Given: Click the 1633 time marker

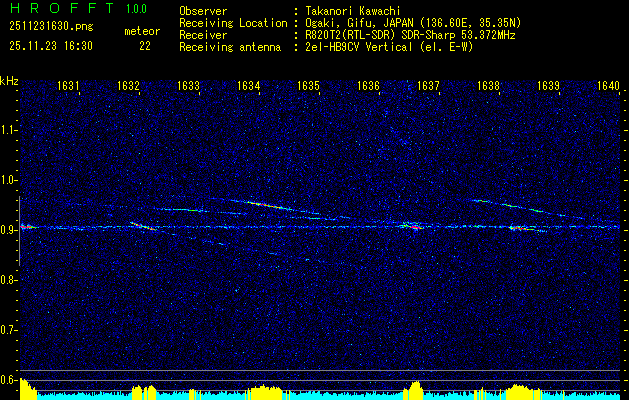Looking at the screenshot, I should (x=189, y=86).
